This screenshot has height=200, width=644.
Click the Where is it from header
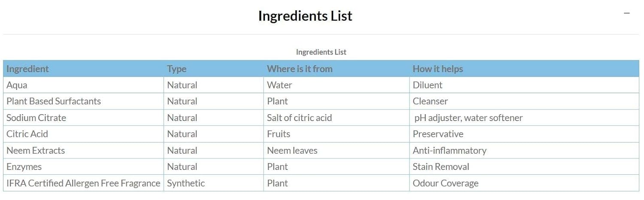pyautogui.click(x=300, y=69)
